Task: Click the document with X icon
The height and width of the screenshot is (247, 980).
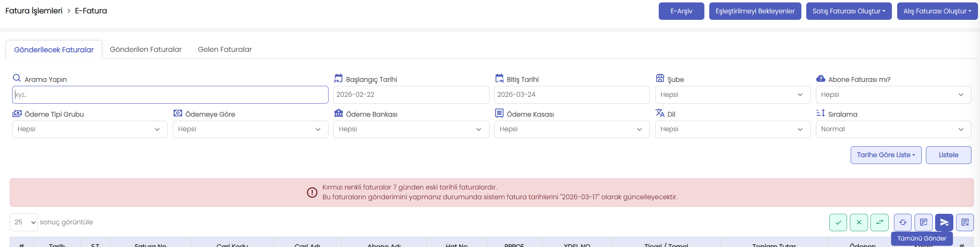Action: (x=965, y=222)
